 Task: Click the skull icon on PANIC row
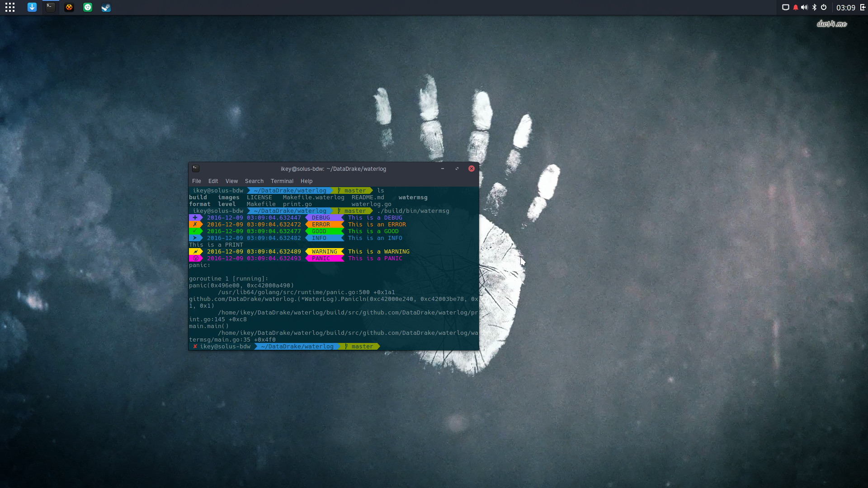[195, 258]
